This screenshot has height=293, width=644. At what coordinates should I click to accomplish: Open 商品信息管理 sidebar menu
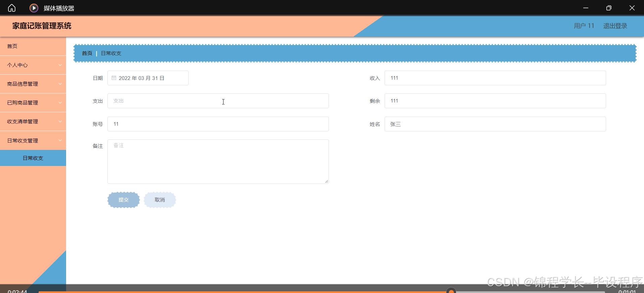33,84
